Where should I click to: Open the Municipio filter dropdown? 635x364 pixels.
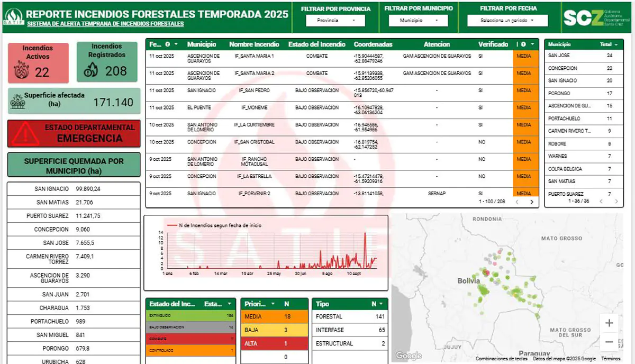[x=418, y=21]
